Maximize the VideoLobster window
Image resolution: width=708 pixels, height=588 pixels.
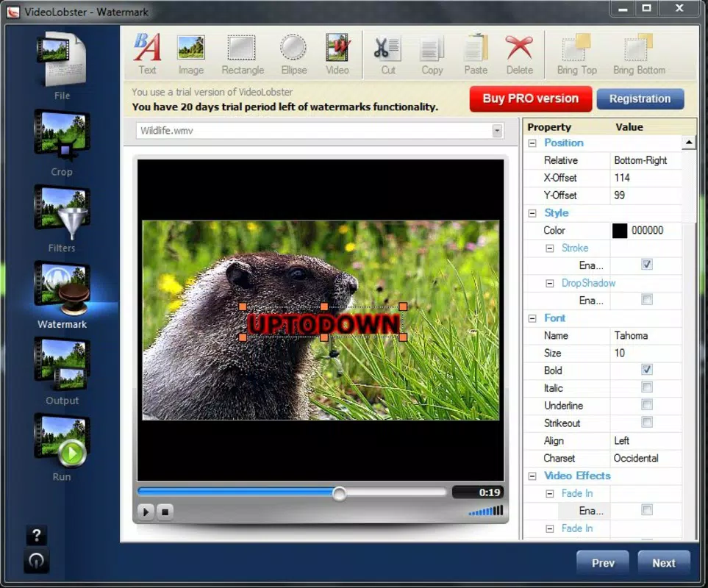click(x=646, y=9)
